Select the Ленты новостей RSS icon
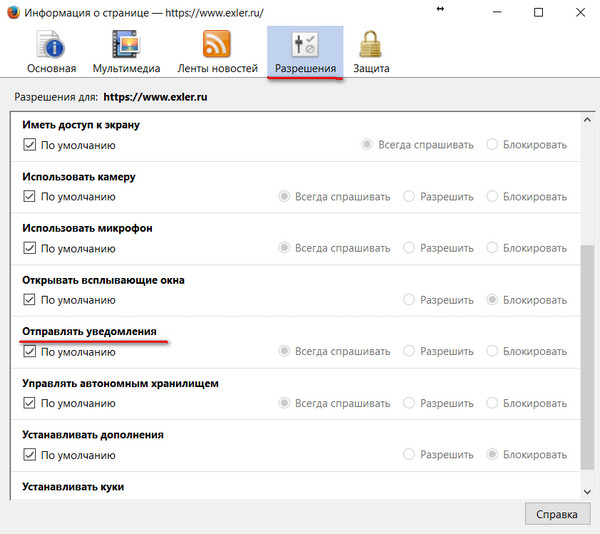The image size is (600, 534). tap(216, 45)
